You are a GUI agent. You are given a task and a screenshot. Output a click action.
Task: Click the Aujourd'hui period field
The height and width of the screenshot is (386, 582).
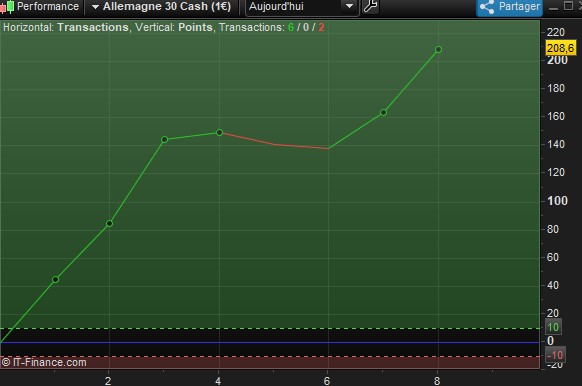tap(302, 7)
